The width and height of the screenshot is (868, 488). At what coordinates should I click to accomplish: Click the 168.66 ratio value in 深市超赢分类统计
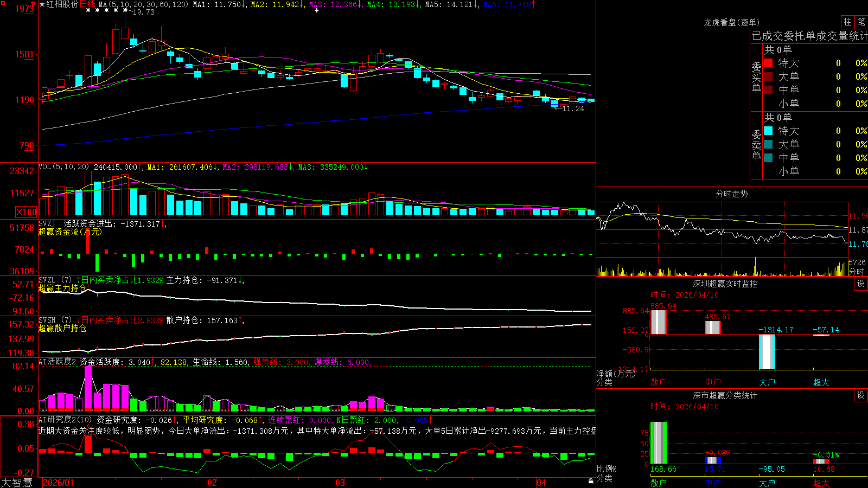click(x=663, y=469)
